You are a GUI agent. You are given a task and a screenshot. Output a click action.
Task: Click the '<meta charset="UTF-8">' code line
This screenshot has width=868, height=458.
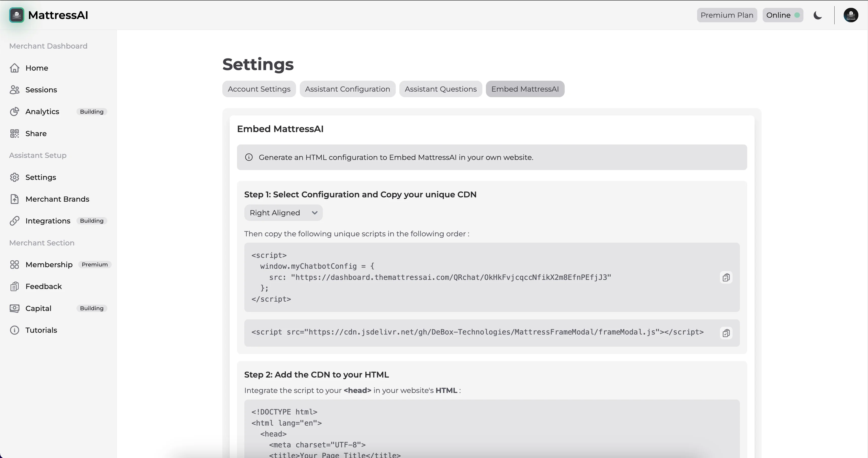317,445
